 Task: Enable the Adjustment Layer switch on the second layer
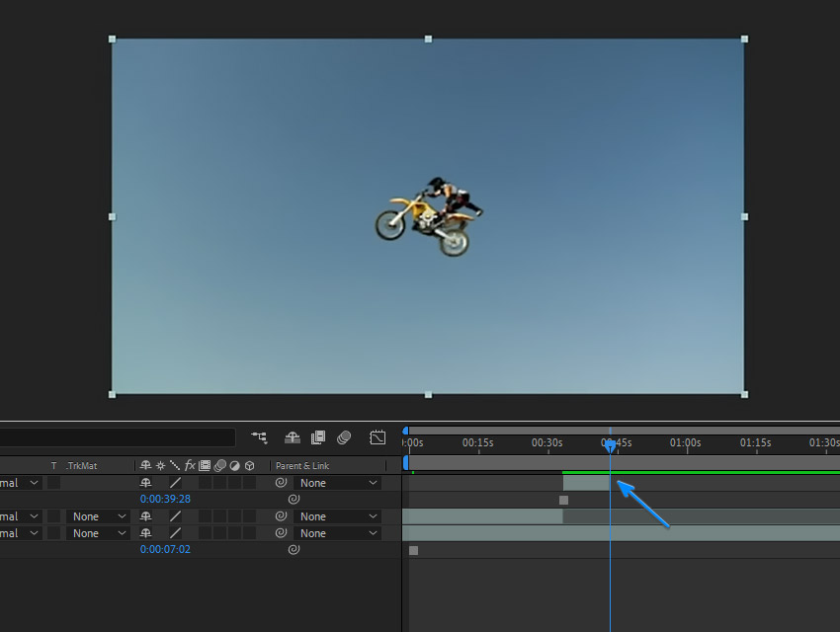tap(234, 516)
